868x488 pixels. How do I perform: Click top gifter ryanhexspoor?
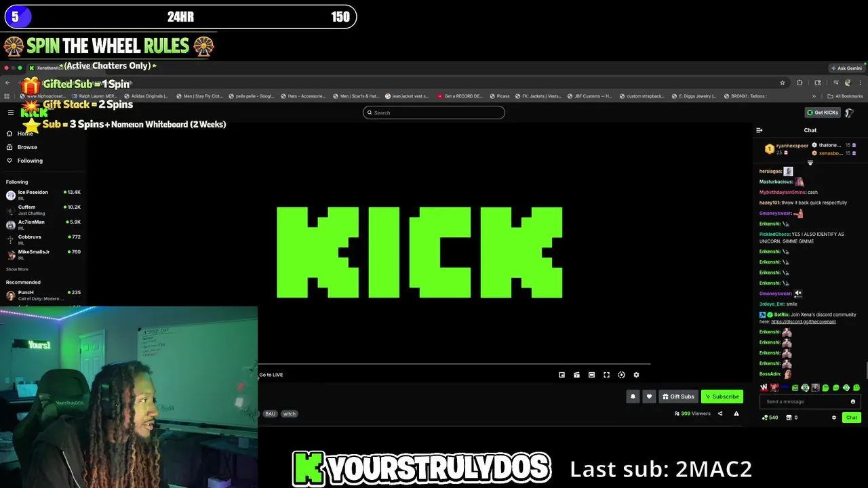coord(792,146)
